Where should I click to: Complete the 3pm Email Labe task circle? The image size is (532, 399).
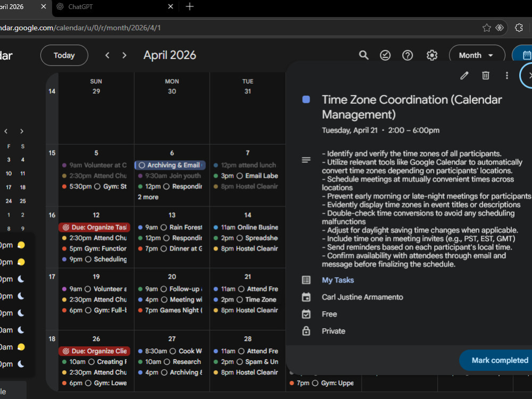(239, 176)
